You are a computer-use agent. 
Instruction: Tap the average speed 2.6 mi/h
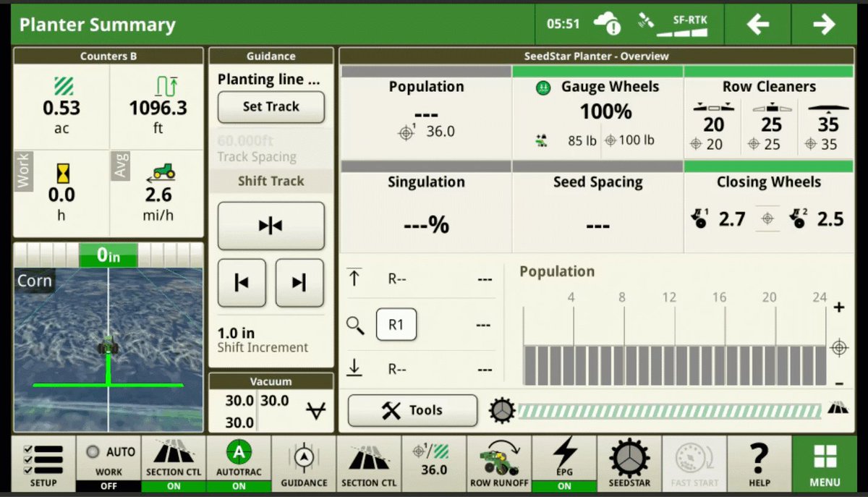[x=158, y=193]
